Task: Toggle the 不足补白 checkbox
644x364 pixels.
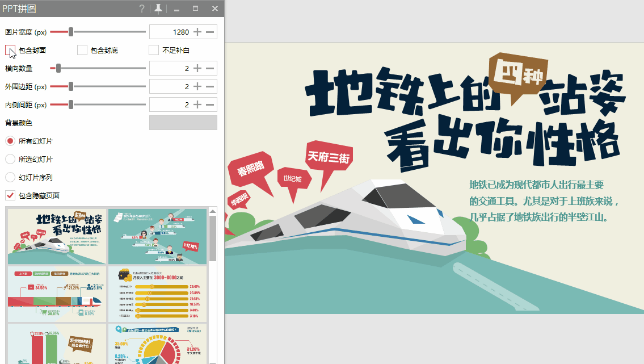Action: (154, 51)
